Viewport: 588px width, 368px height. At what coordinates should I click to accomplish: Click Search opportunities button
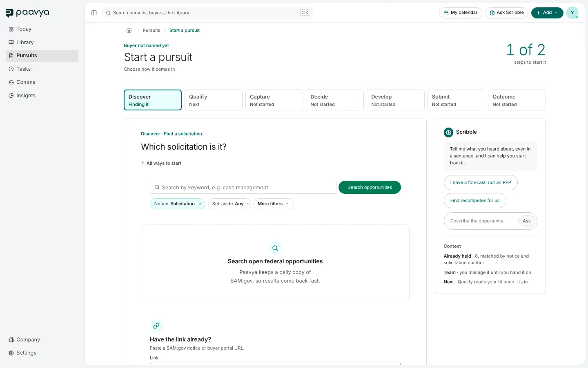(370, 187)
